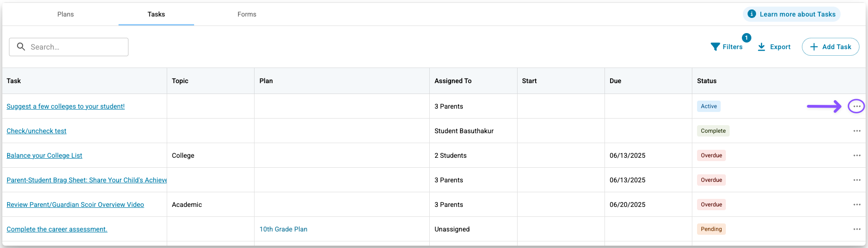Click the Export download icon
The height and width of the screenshot is (248, 868).
pyautogui.click(x=761, y=47)
